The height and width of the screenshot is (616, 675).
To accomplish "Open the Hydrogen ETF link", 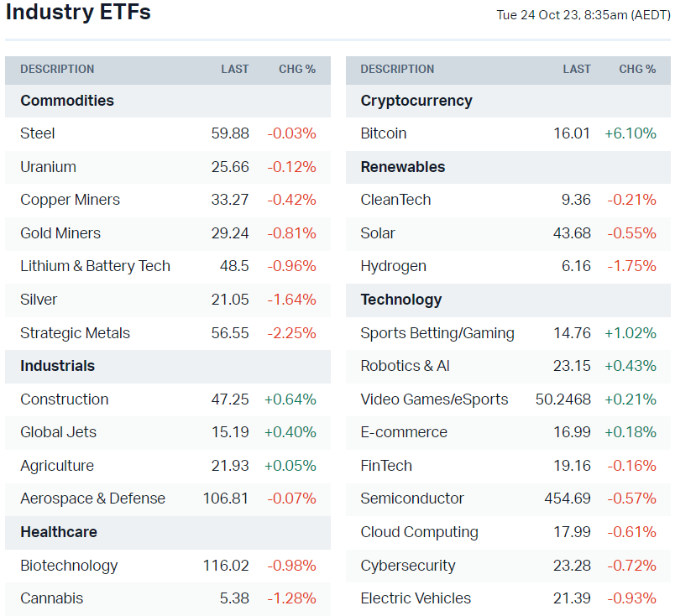I will (393, 266).
